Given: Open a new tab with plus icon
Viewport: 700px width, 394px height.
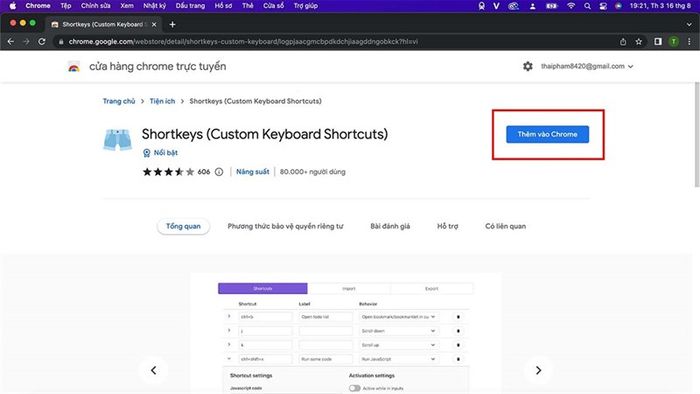Looking at the screenshot, I should click(x=172, y=25).
